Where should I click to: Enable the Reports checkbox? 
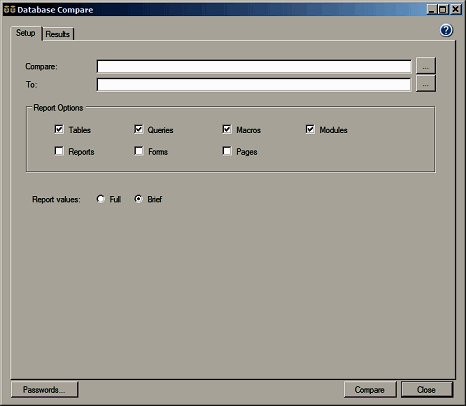(59, 151)
